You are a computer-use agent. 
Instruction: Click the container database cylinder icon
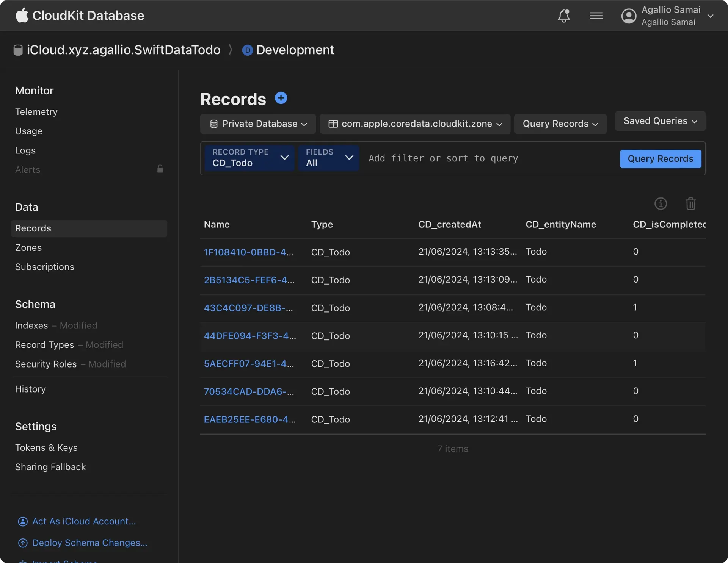tap(18, 50)
